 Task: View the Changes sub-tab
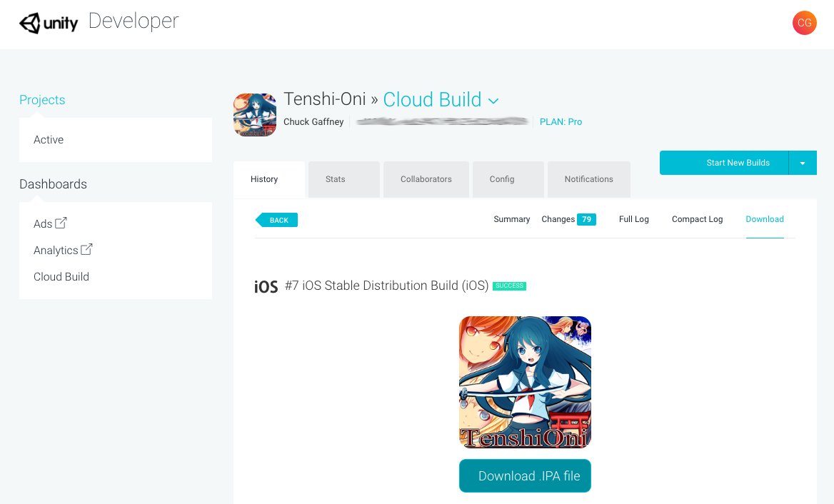(x=558, y=219)
